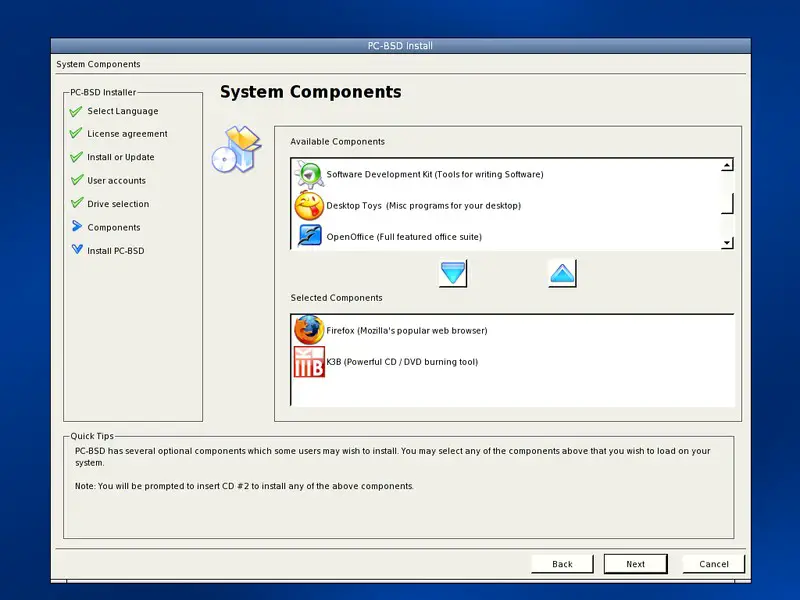The image size is (800, 600).
Task: Click the K3B burning tool icon
Action: 309,362
